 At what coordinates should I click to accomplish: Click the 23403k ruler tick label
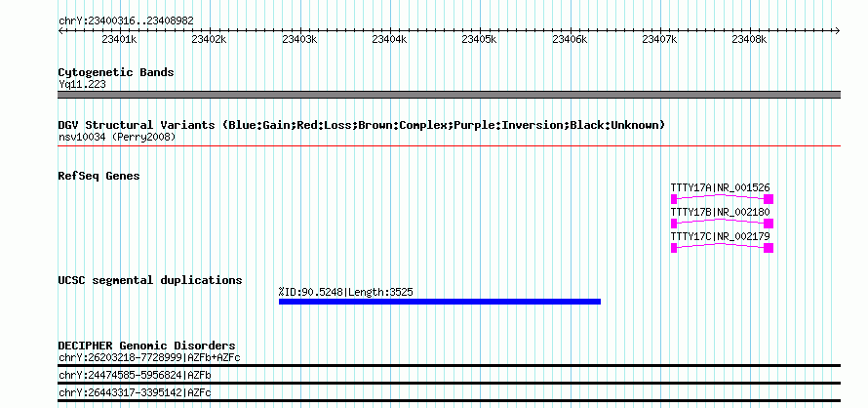click(299, 39)
